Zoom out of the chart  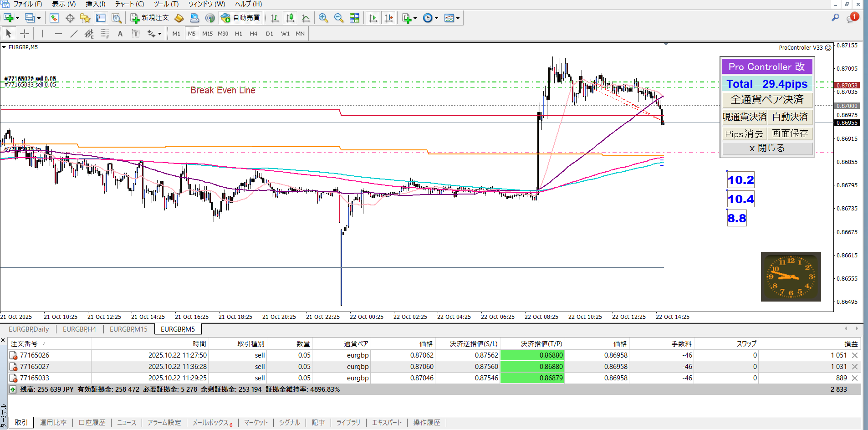339,18
